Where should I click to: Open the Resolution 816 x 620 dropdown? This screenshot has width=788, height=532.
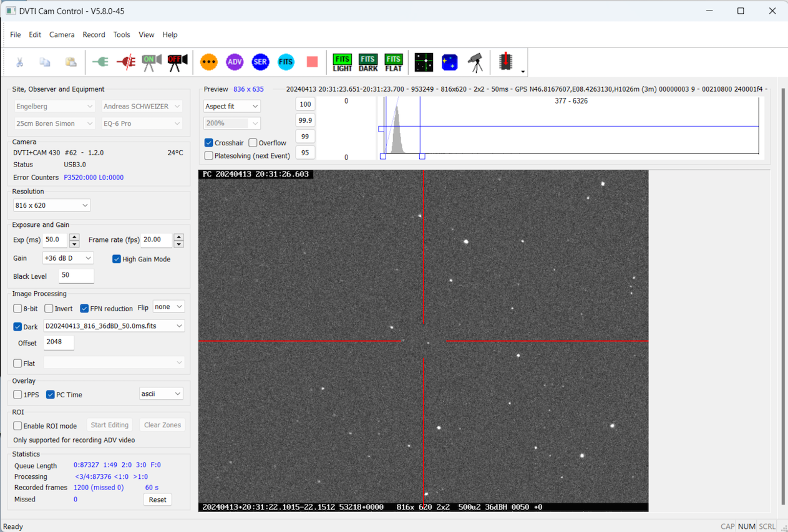point(52,205)
